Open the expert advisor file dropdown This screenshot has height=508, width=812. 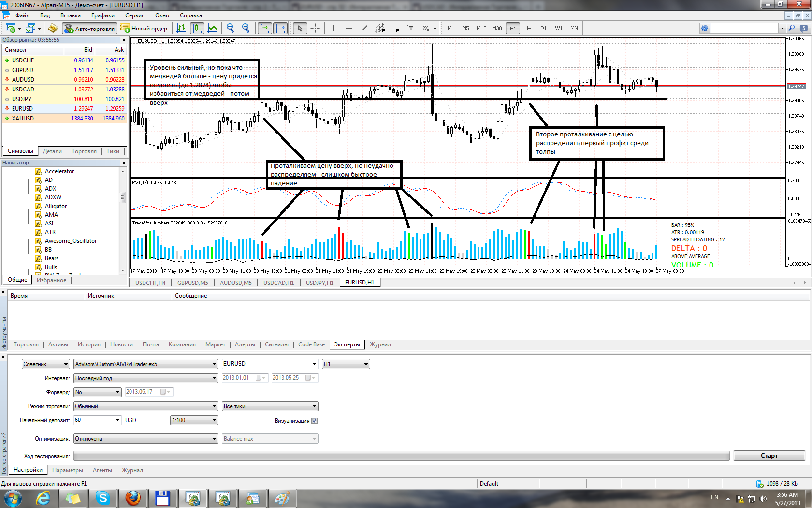146,364
